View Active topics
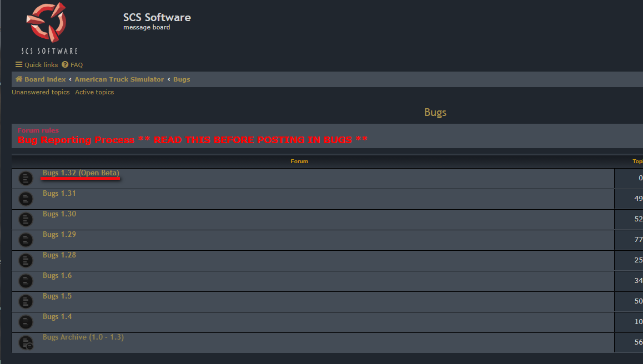The image size is (643, 364). coord(94,92)
